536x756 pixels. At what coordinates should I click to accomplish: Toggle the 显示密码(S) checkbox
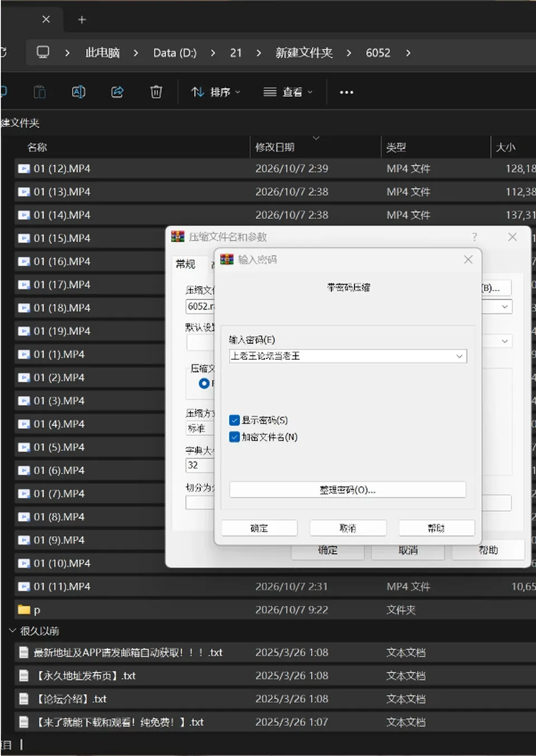234,420
